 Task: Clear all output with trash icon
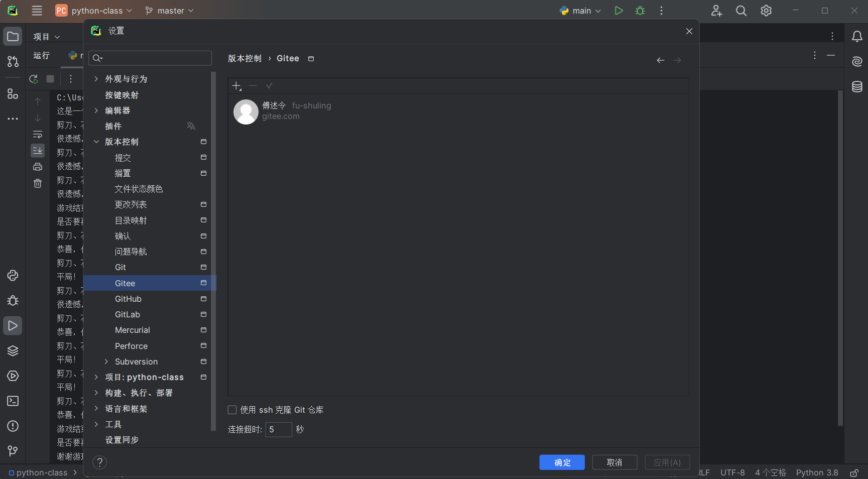click(x=38, y=183)
